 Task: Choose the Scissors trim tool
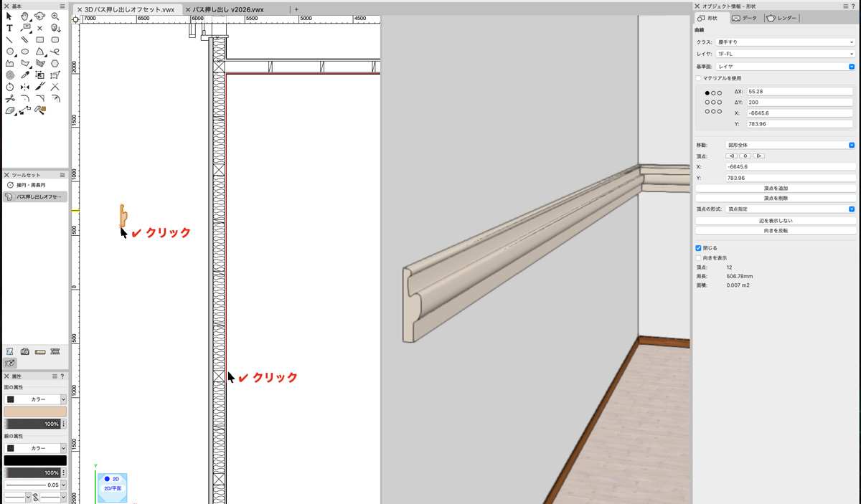9,98
